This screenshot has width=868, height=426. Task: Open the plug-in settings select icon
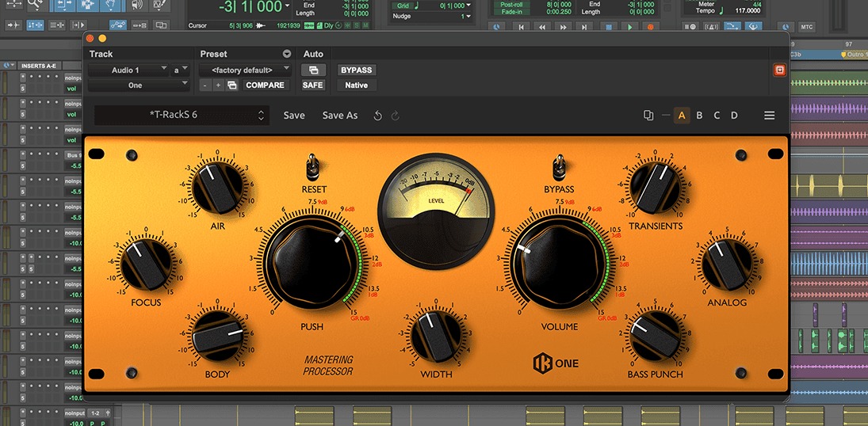pos(232,86)
